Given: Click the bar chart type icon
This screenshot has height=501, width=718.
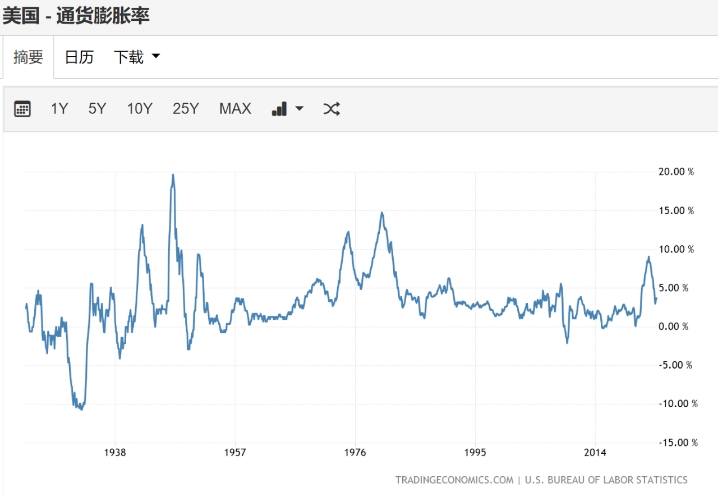Looking at the screenshot, I should tap(279, 109).
